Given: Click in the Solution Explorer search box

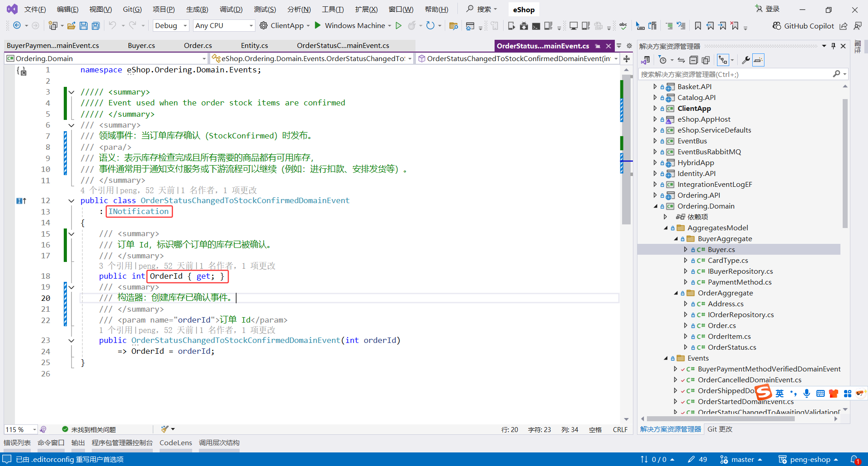Looking at the screenshot, I should [x=736, y=74].
